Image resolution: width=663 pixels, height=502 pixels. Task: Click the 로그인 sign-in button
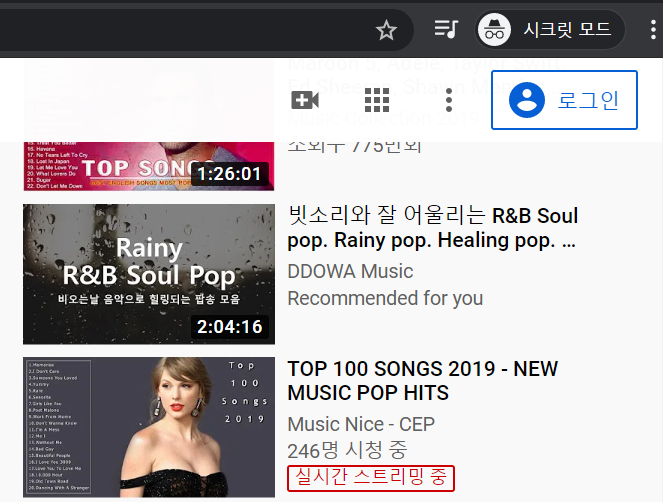pos(564,100)
